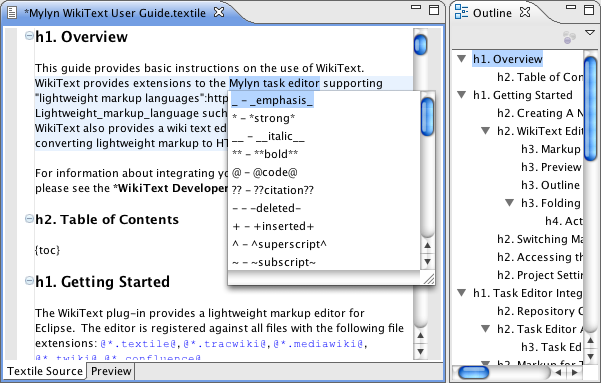Screen dimensions: 601x383
Task: Click the Outline vertical scroll down arrow
Action: pos(591,356)
